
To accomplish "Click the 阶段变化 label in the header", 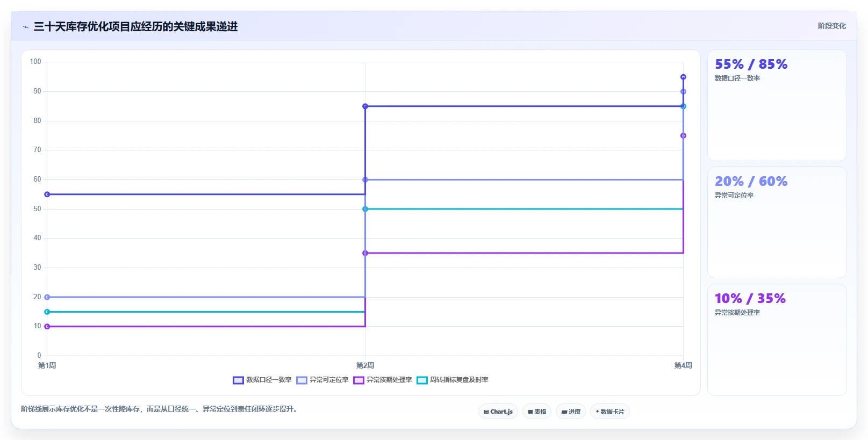I will (831, 26).
